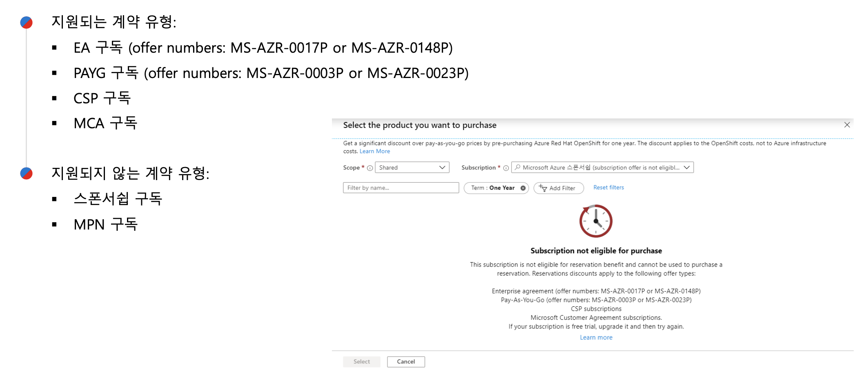Image resolution: width=868 pixels, height=379 pixels.
Task: Click the Add Filter button
Action: tap(559, 188)
